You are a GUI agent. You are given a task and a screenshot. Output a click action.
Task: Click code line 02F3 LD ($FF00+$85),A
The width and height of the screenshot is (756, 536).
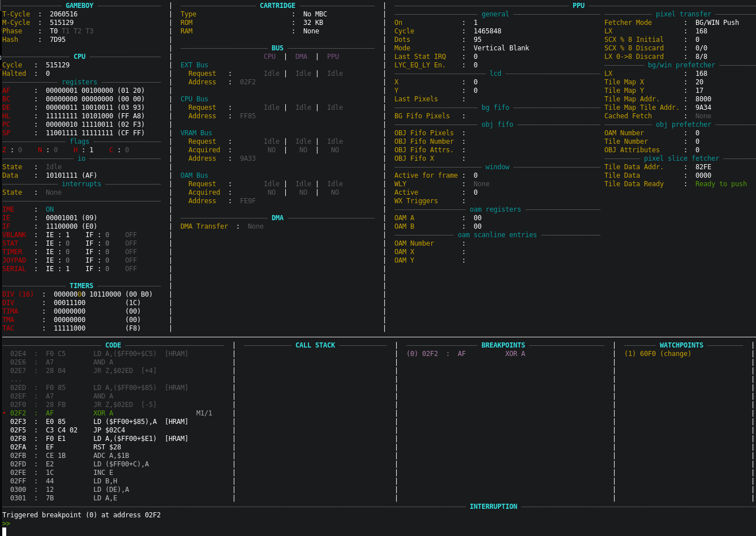click(99, 422)
